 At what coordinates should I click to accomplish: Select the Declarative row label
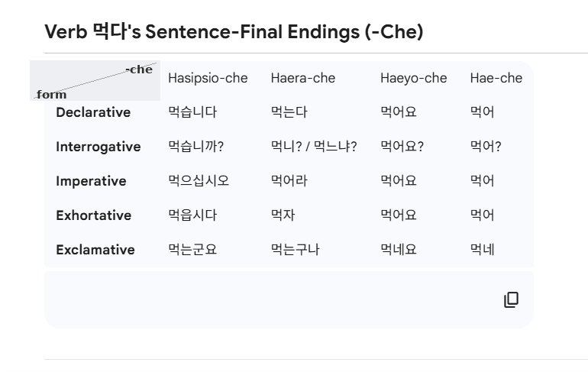pos(93,112)
